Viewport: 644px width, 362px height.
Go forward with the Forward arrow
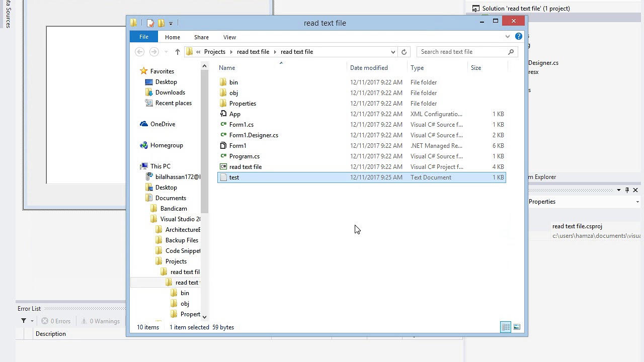coord(154,52)
